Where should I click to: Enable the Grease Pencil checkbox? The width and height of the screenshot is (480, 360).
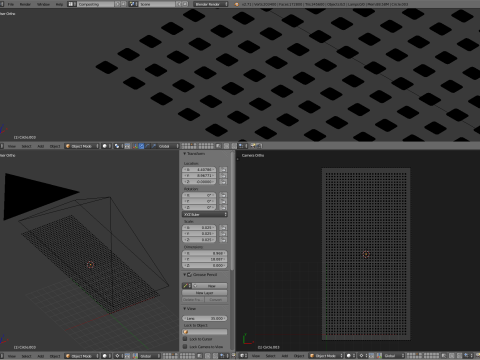pyautogui.click(x=189, y=275)
